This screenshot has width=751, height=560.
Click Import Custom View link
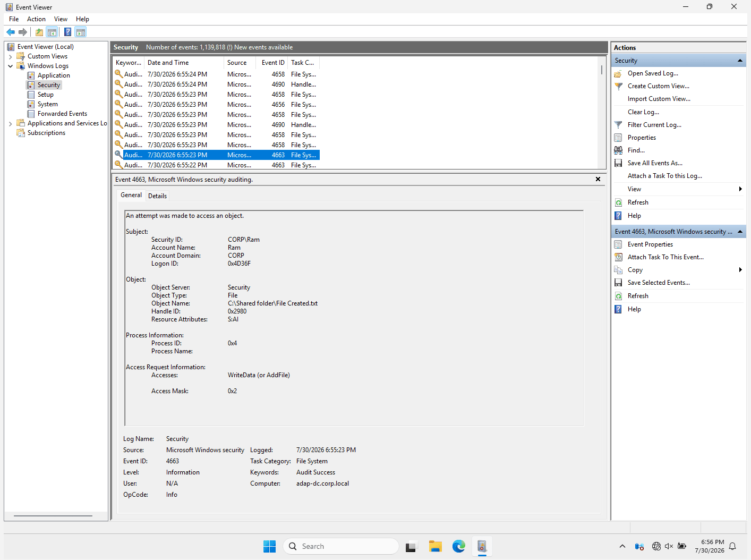[x=659, y=99]
